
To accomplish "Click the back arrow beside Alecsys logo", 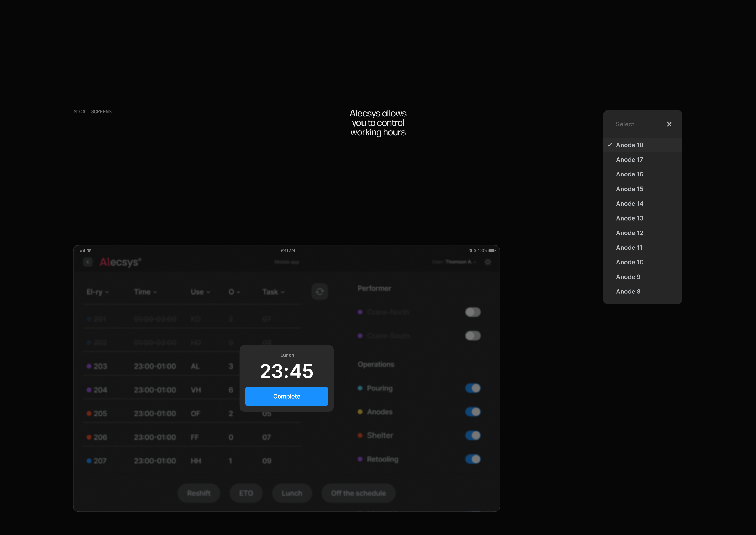I will coord(88,262).
